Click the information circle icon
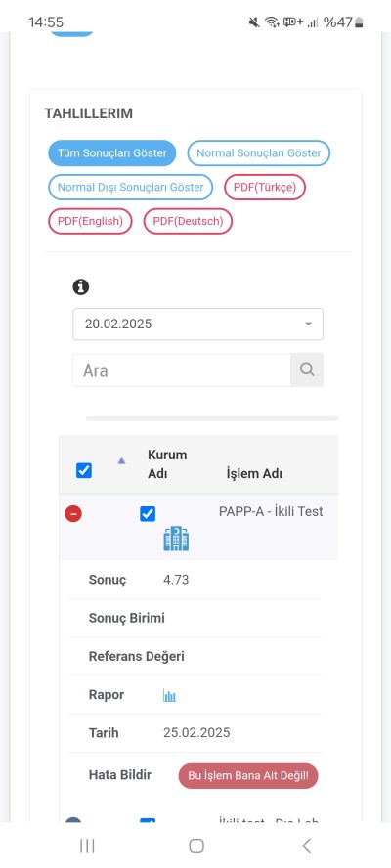Viewport: 391px width, 868px height. click(x=81, y=286)
